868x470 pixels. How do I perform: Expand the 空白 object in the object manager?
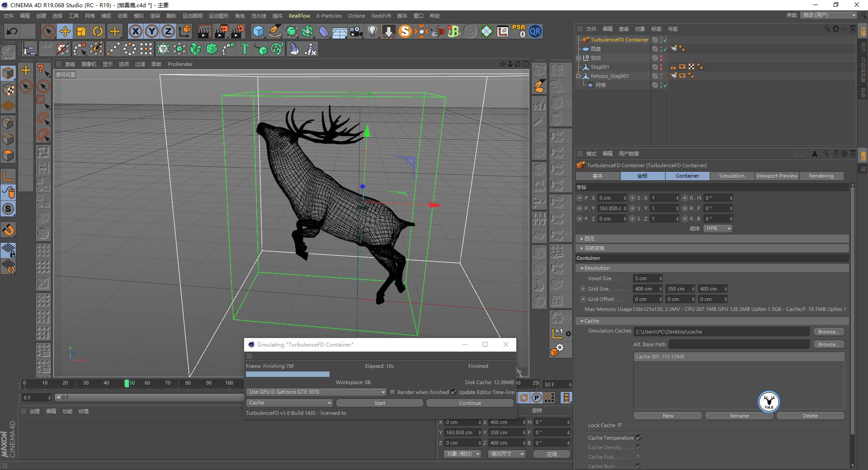tap(579, 57)
